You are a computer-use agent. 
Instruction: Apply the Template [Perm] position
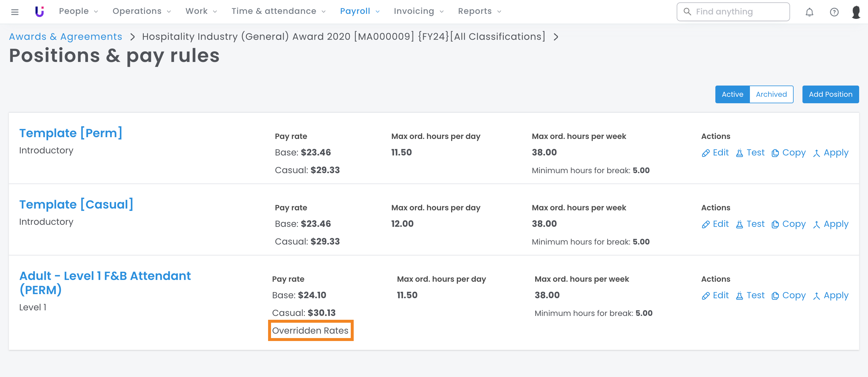(x=830, y=153)
